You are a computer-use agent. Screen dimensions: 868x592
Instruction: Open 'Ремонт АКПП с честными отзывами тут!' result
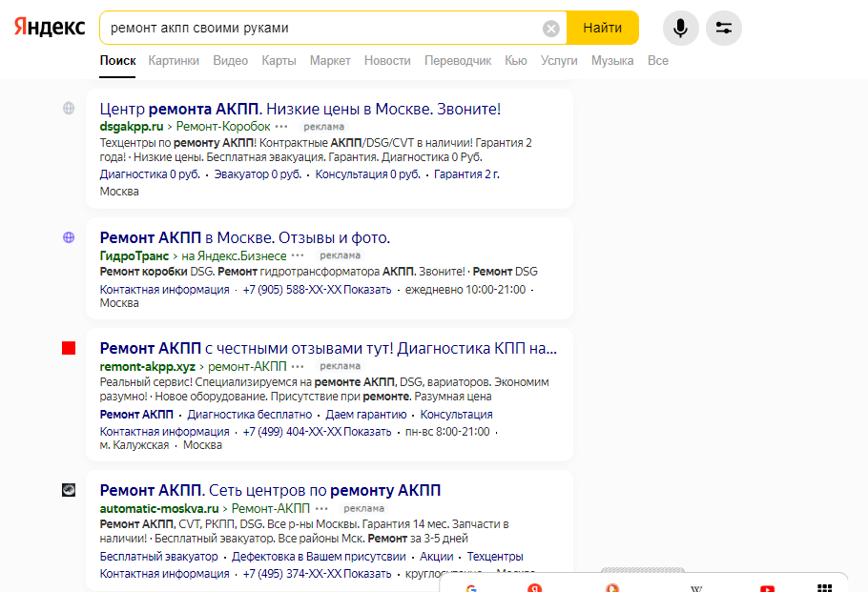click(328, 349)
